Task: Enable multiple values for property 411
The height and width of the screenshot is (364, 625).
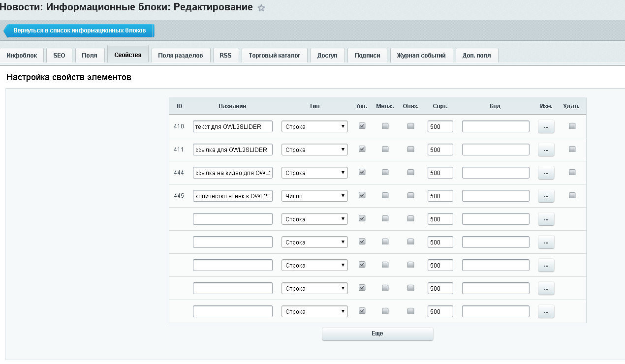Action: point(385,149)
